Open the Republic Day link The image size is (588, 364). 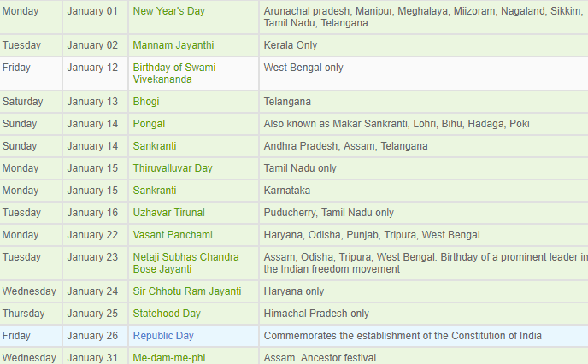coord(163,336)
